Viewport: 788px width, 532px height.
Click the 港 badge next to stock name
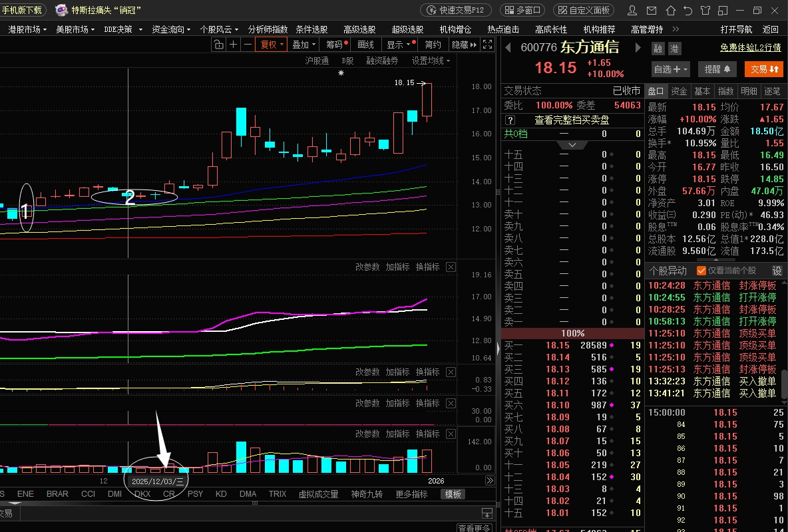pos(674,49)
